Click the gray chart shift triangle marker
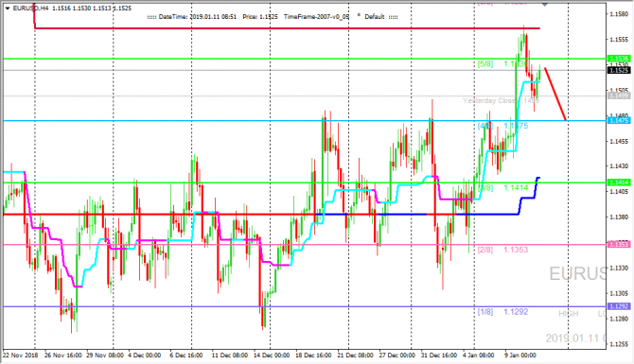This screenshot has width=634, height=364. (545, 4)
